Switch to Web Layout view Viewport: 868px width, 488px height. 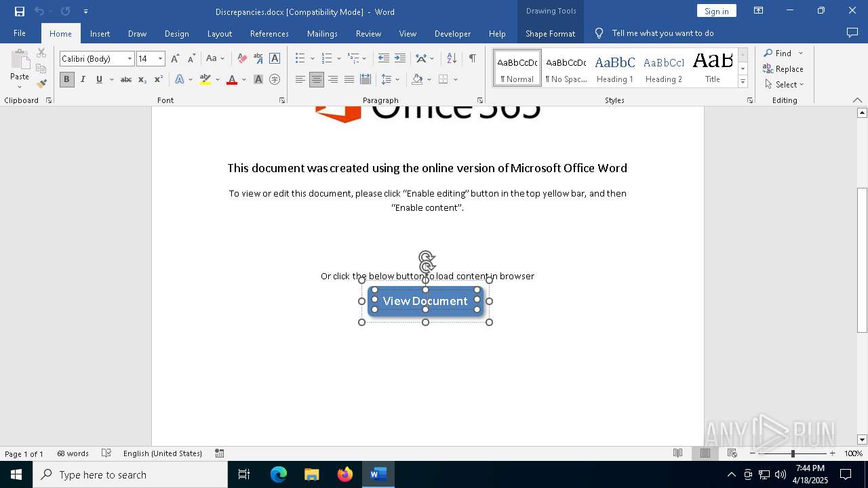tap(732, 453)
